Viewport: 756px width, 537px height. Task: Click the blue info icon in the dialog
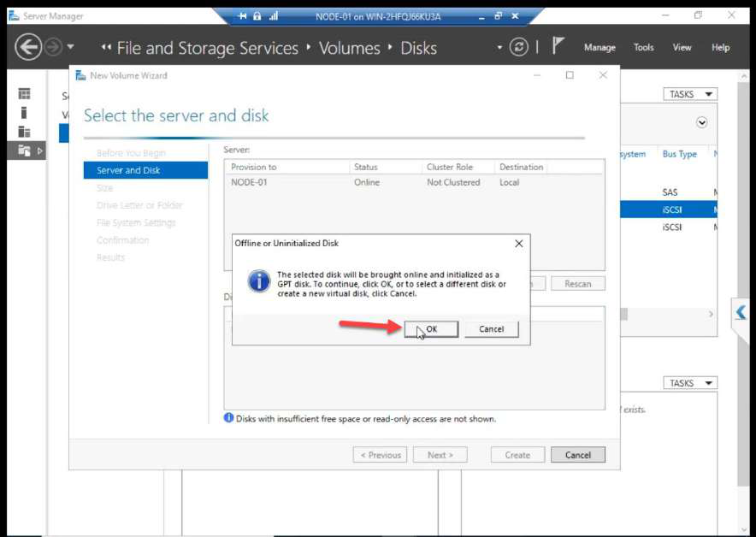[259, 281]
